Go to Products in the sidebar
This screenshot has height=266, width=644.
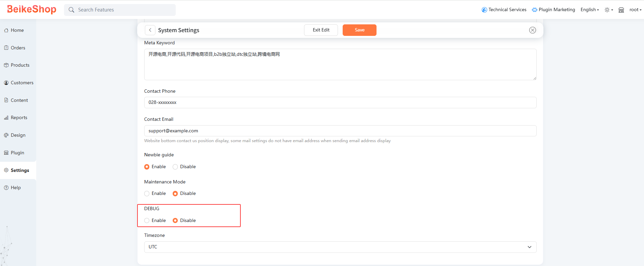pos(20,65)
